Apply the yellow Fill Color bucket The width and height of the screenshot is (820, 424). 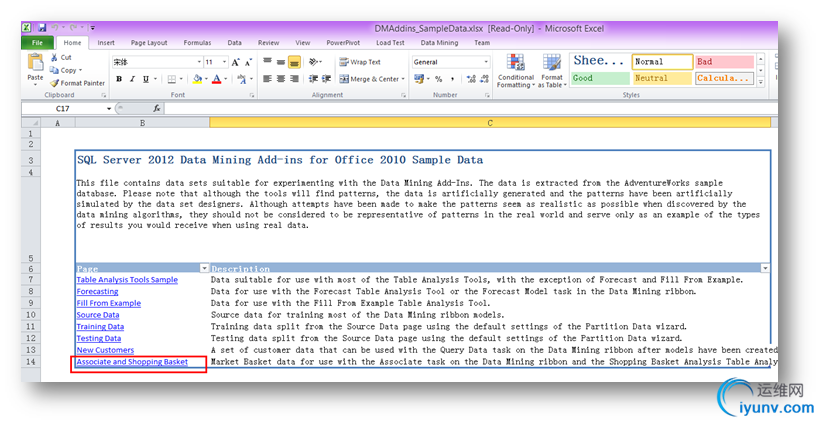(x=197, y=79)
